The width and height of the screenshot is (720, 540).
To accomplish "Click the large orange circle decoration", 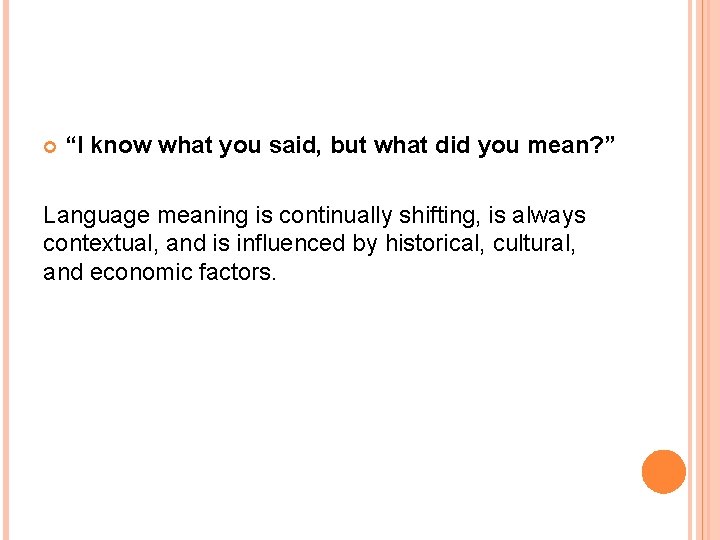I will [664, 472].
